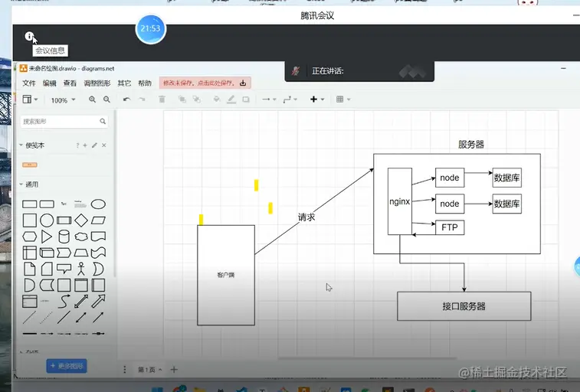Click the line color pencil icon

tap(231, 99)
